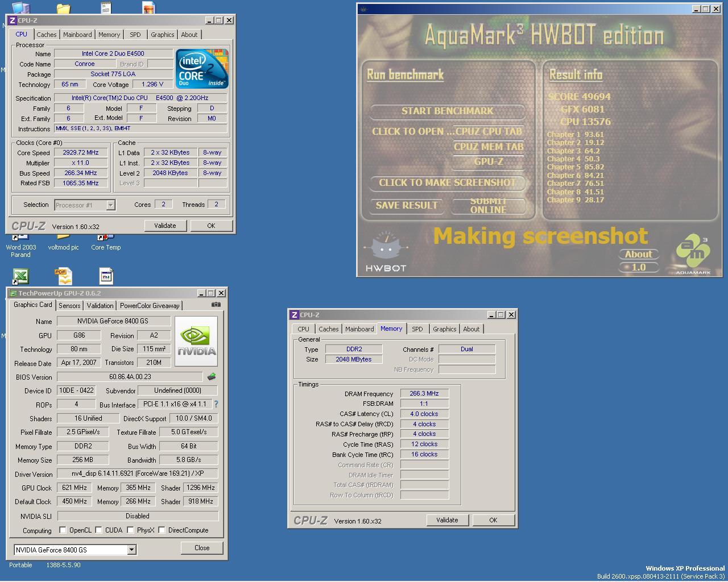Screen dimensions: 728x582
Task: Click OK in the CPU-Z Memory window
Action: (x=493, y=520)
